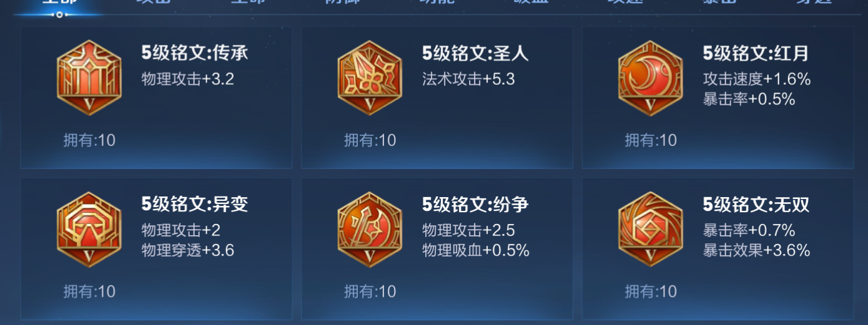Select the 传承 inscription hexagon icon
Image resolution: width=868 pixels, height=325 pixels.
89,78
